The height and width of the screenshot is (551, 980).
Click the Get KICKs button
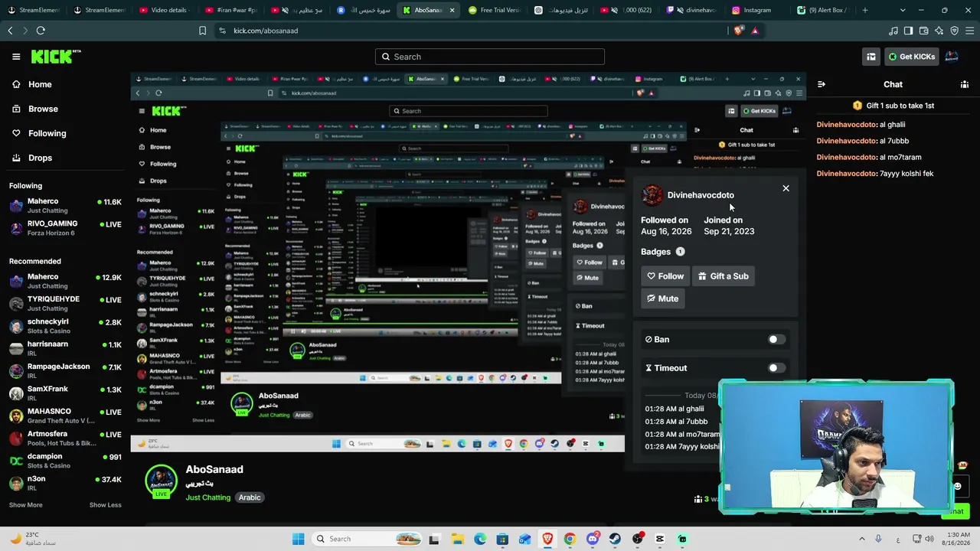[910, 57]
